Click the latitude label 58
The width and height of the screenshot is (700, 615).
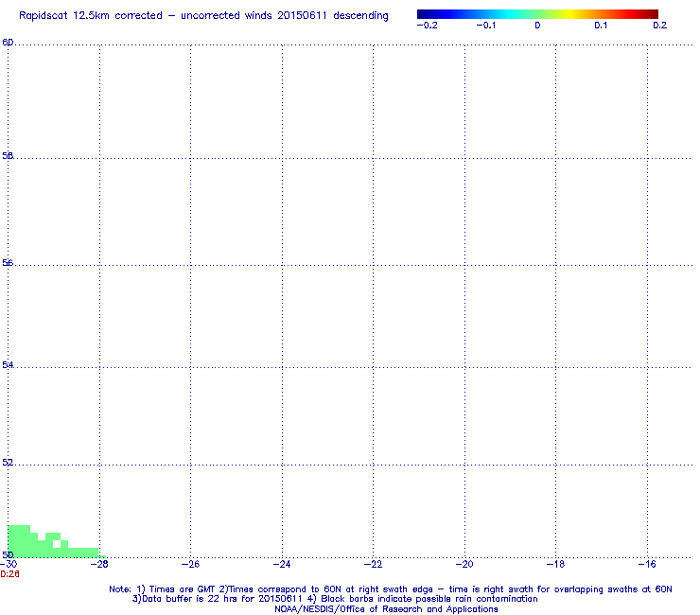(x=8, y=156)
